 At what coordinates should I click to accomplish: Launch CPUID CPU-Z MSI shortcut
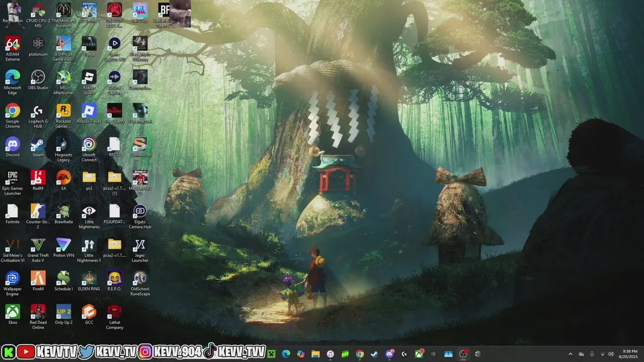coord(38,16)
